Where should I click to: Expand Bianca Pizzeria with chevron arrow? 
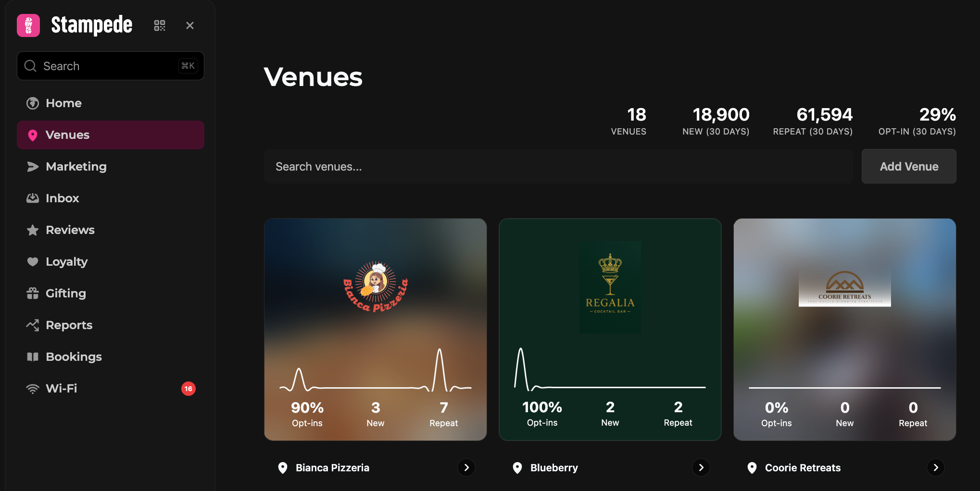(466, 467)
